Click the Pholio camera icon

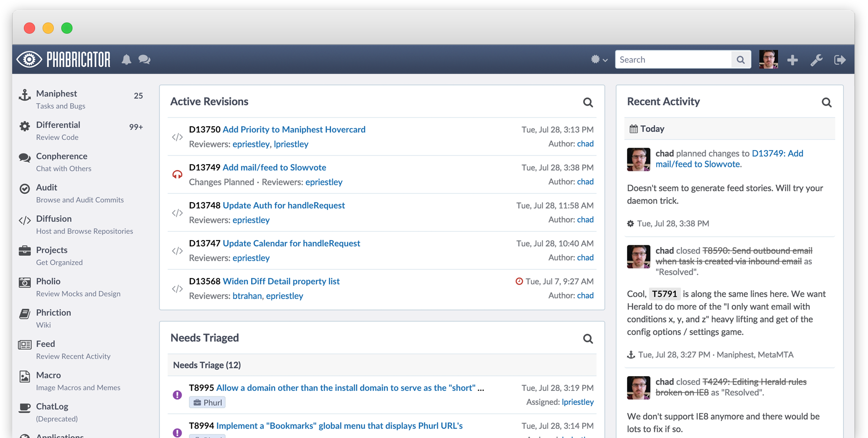coord(25,282)
